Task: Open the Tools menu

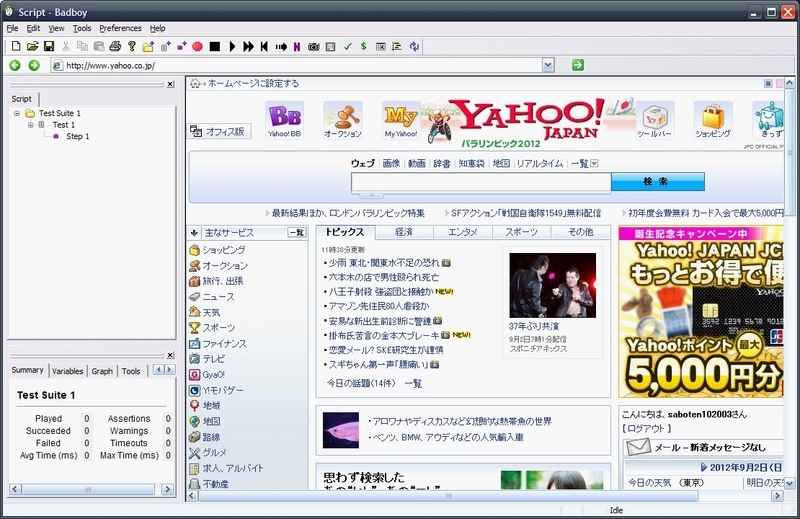Action: tap(82, 28)
